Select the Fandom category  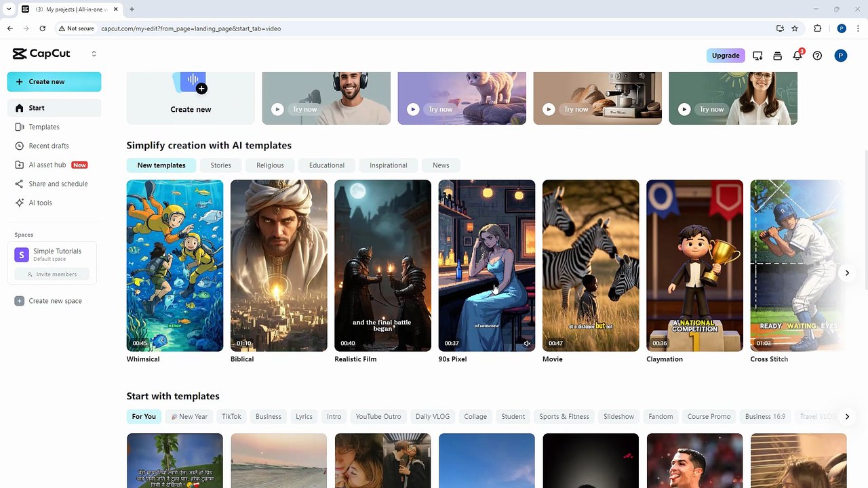(x=660, y=417)
